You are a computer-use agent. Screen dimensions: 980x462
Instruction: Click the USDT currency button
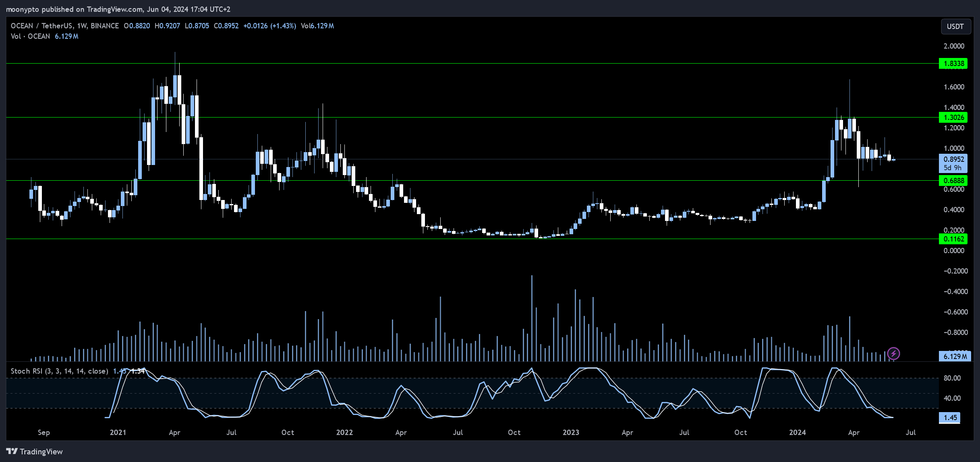(x=955, y=27)
